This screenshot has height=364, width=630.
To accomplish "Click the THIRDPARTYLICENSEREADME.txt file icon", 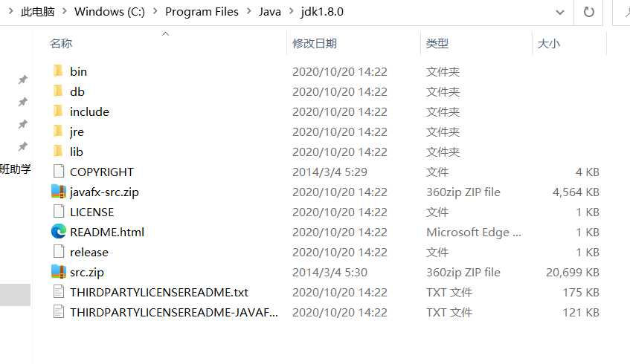I will 59,291.
